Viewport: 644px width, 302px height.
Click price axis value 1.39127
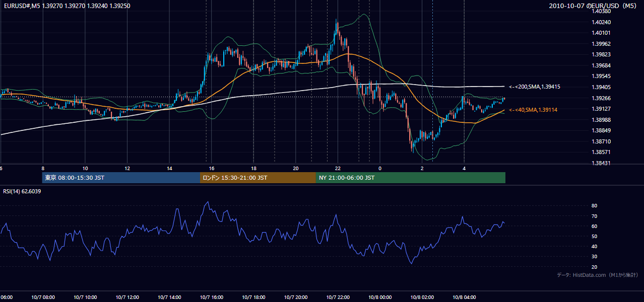pyautogui.click(x=602, y=109)
